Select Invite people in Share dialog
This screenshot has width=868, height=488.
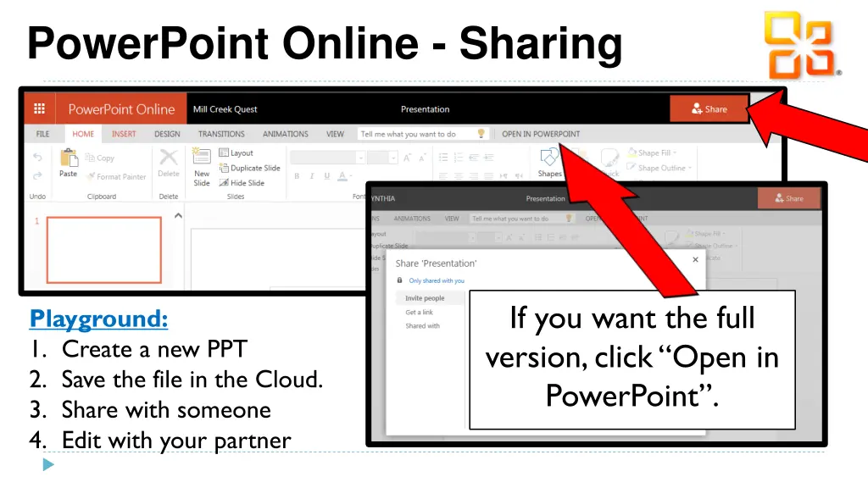pyautogui.click(x=425, y=297)
